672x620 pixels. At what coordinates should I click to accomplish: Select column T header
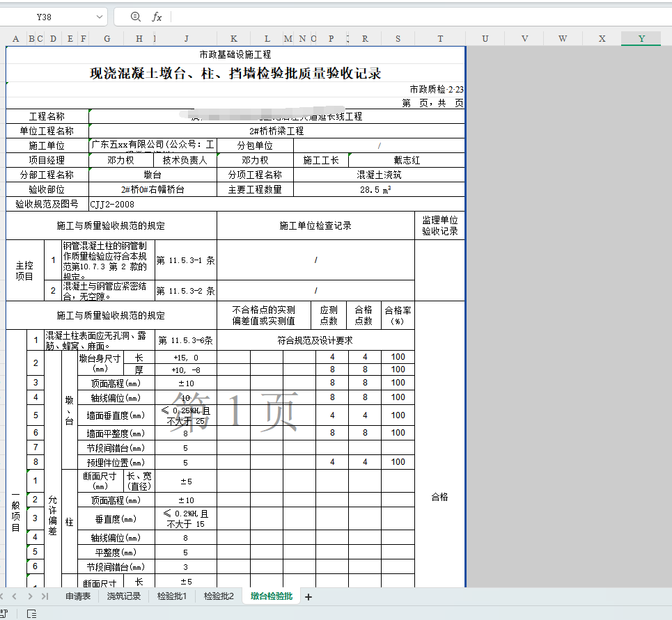pos(440,39)
